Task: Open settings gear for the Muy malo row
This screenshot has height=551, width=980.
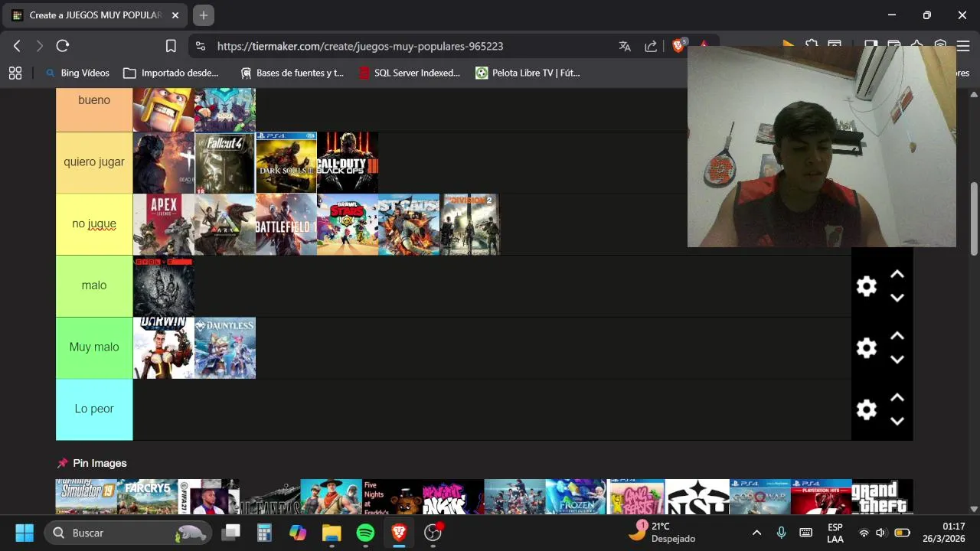Action: tap(866, 348)
